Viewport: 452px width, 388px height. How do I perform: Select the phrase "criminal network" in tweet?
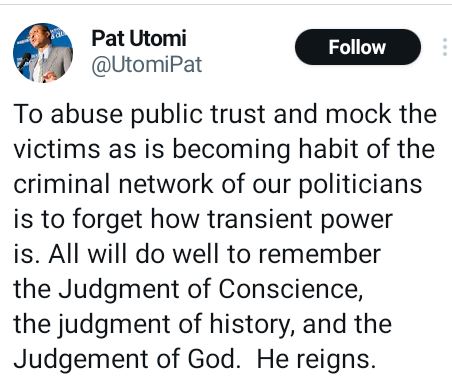(113, 184)
